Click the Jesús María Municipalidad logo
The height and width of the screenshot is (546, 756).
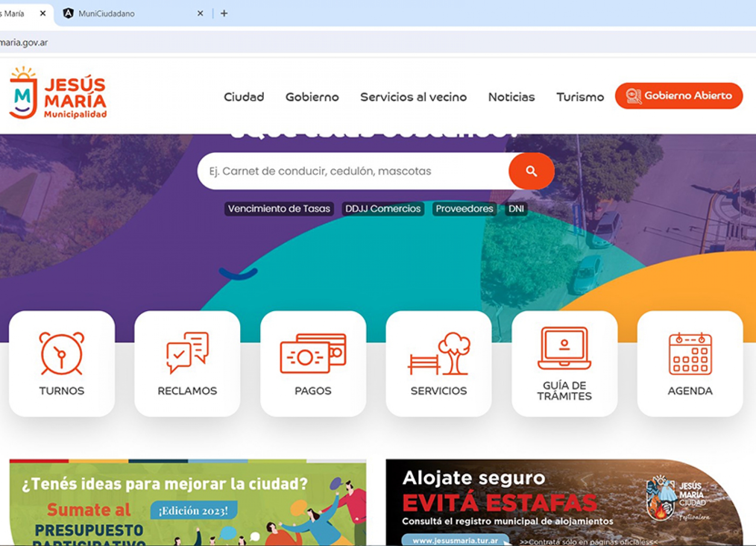pyautogui.click(x=58, y=93)
